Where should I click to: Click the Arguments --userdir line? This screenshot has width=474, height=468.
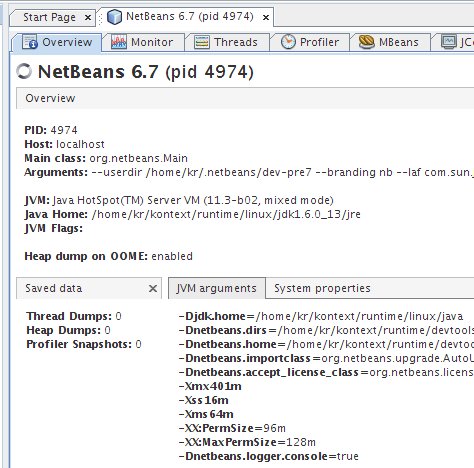(249, 172)
